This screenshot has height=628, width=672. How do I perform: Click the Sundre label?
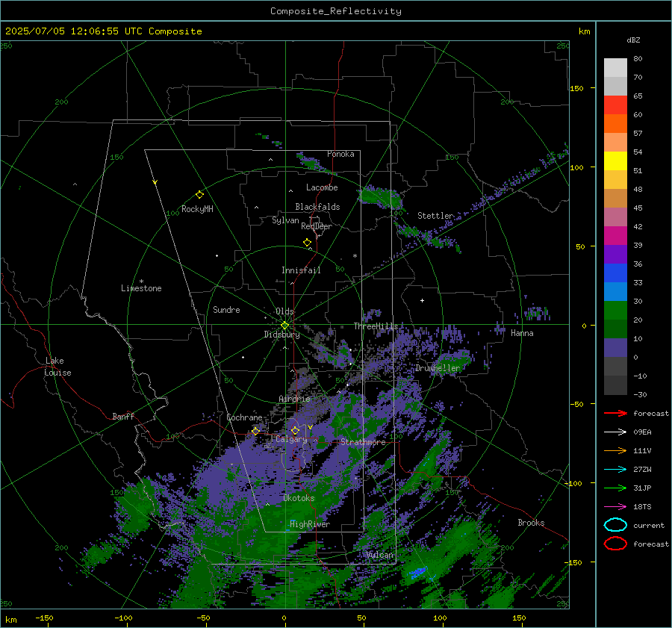coord(226,310)
